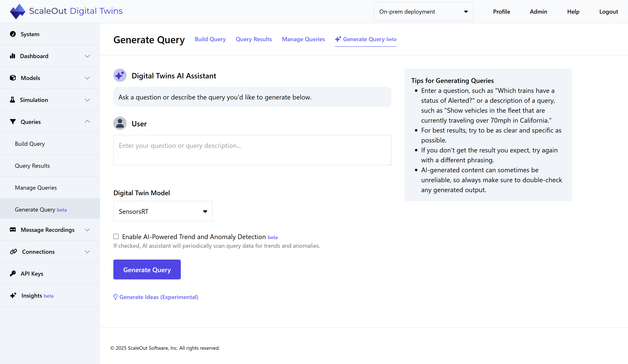This screenshot has width=628, height=364.
Task: Enable AI-Powered Trend and Anomaly Detection checkbox
Action: 116,236
